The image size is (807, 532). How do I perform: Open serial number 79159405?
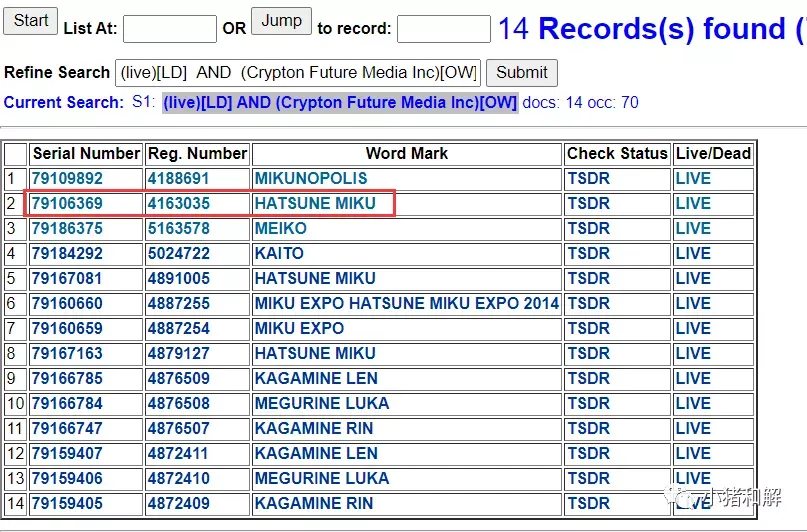67,504
